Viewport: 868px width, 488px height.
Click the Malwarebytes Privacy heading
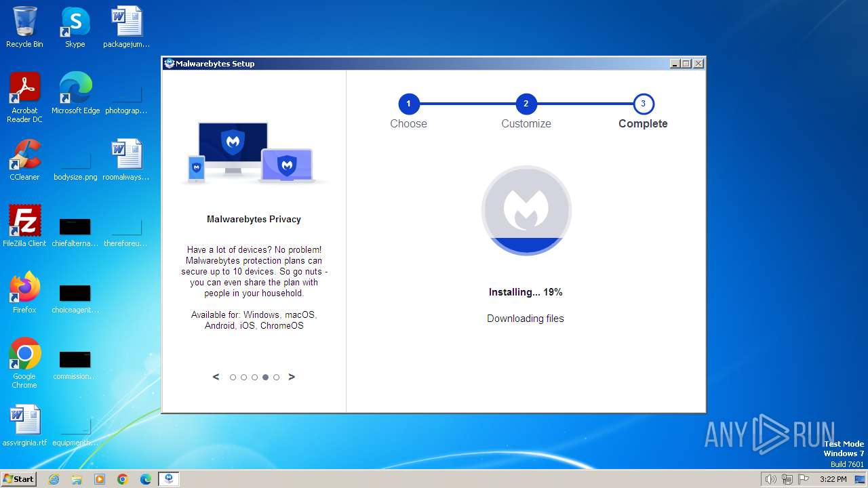pos(254,219)
